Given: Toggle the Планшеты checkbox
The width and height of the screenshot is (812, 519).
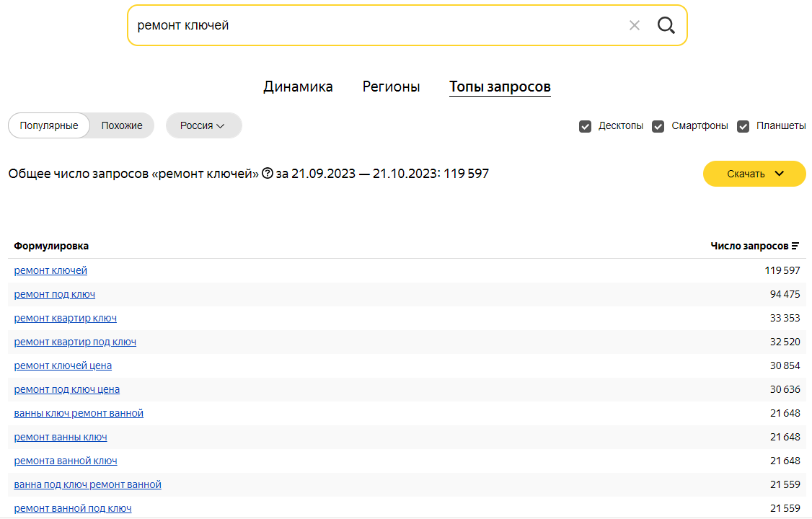Looking at the screenshot, I should [743, 126].
